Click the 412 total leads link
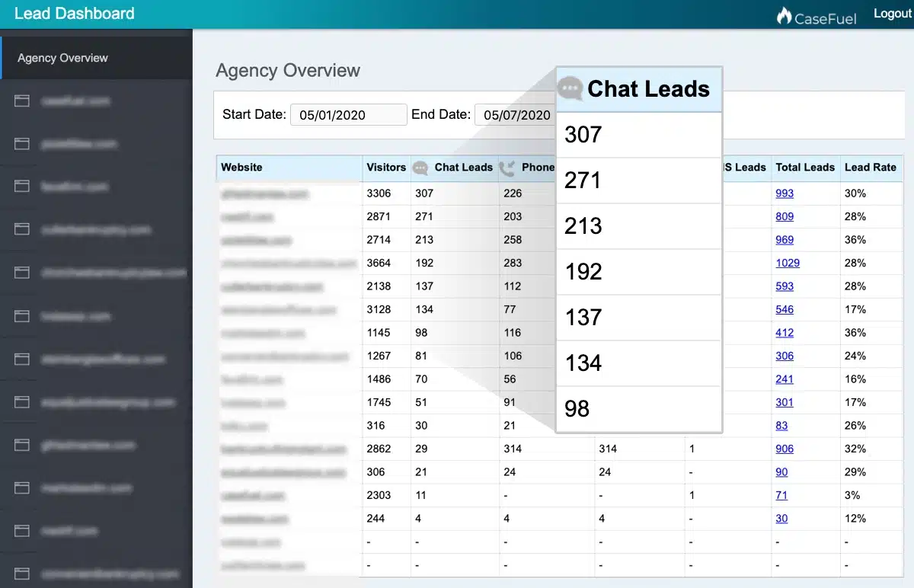This screenshot has width=914, height=588. click(x=785, y=333)
